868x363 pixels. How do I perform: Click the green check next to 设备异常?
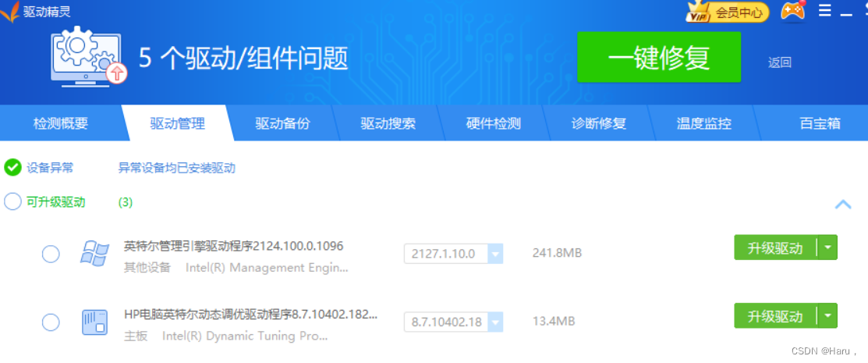click(x=12, y=167)
